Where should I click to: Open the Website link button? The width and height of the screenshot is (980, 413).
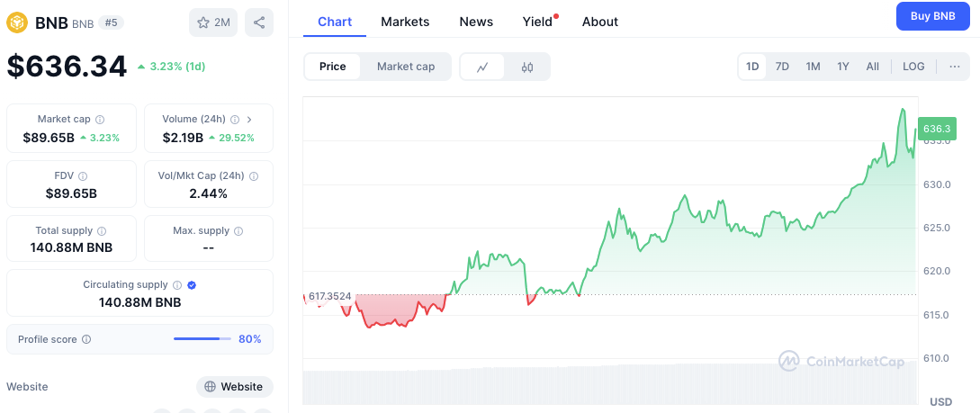234,387
